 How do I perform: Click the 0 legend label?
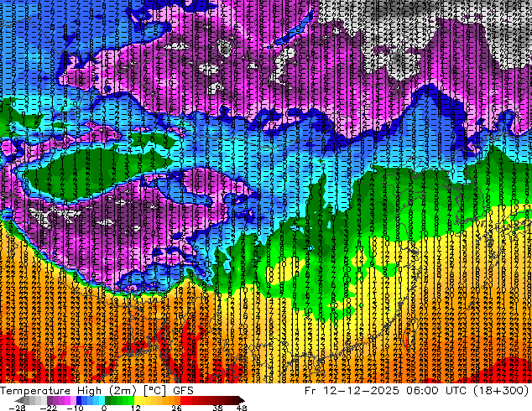[104, 408]
